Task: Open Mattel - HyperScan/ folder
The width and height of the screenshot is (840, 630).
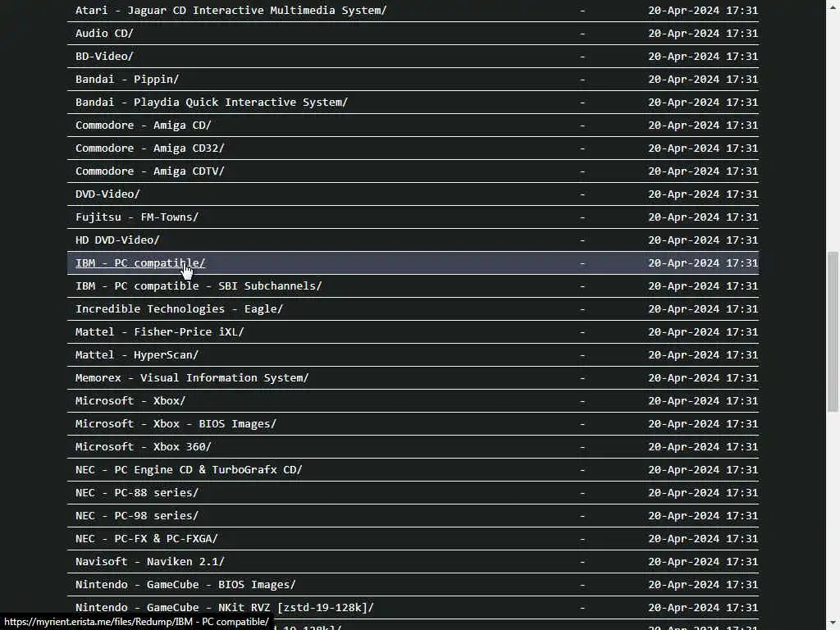Action: coord(137,355)
